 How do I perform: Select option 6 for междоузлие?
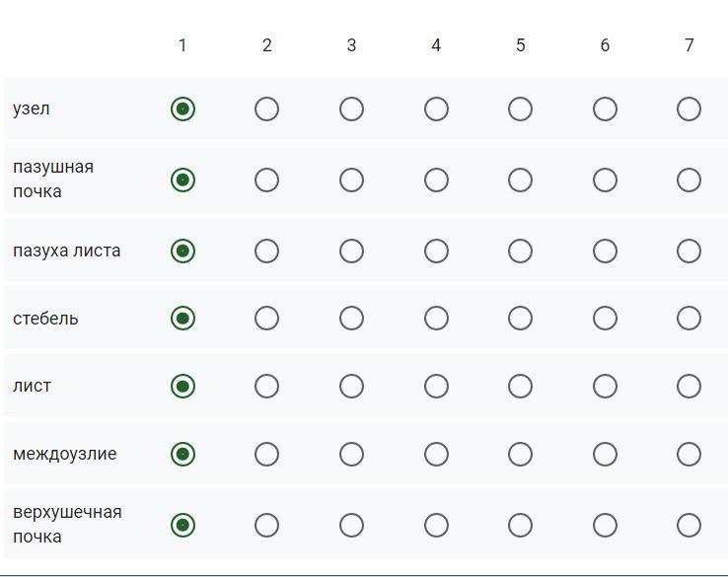coord(605,454)
